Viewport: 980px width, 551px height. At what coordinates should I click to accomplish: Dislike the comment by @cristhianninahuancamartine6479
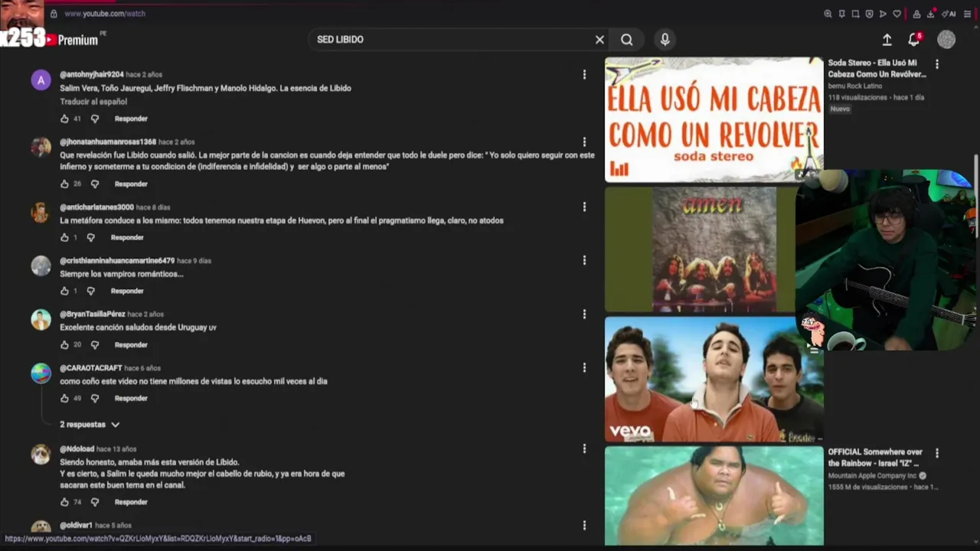coord(90,291)
